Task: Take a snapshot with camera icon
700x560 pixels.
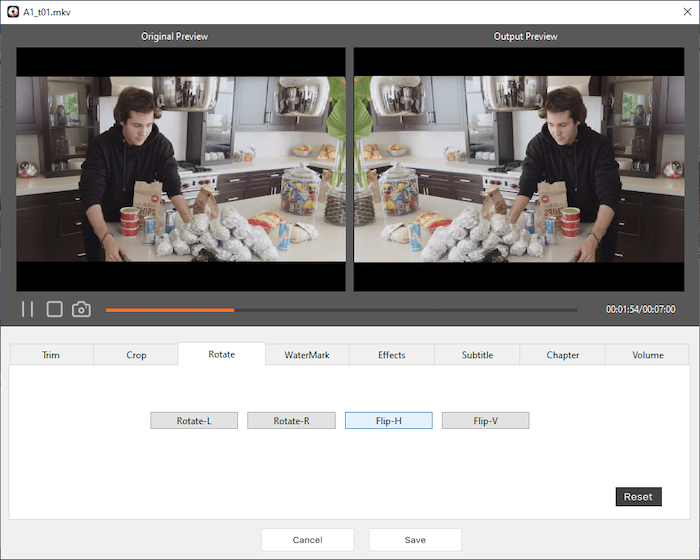Action: pyautogui.click(x=81, y=310)
